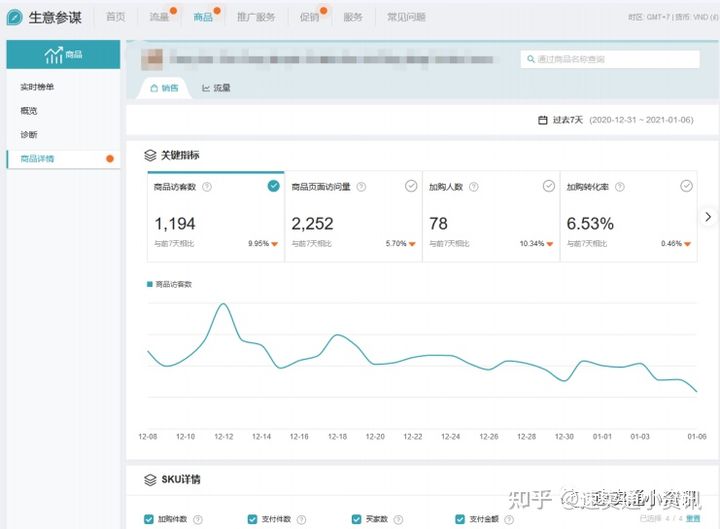Select the 加购转化率 card value 6.53%
This screenshot has width=720, height=529.
pos(590,224)
